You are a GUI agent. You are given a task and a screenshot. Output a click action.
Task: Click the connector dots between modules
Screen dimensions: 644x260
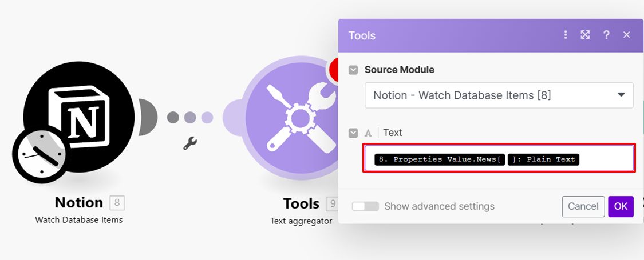190,118
